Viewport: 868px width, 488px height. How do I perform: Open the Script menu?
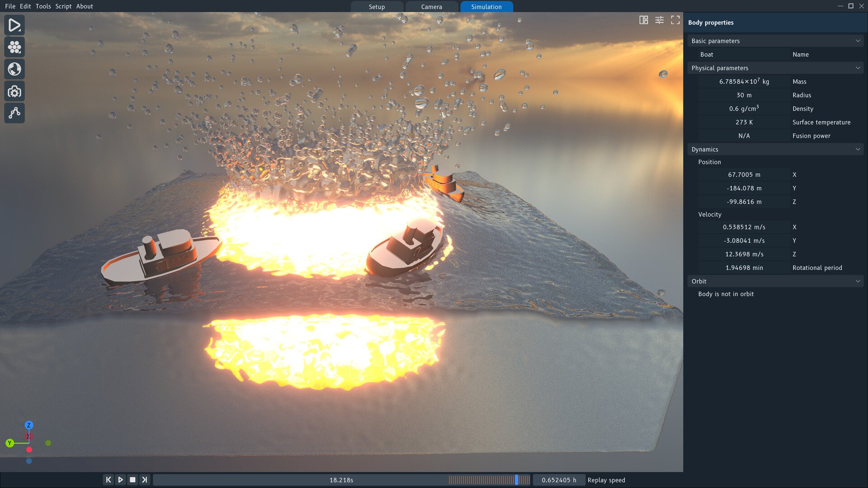pyautogui.click(x=63, y=6)
